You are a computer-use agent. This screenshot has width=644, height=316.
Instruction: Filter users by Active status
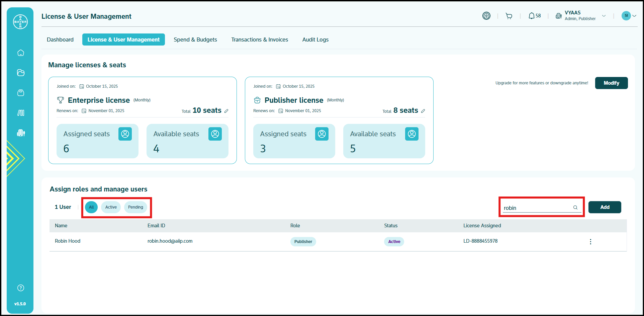[111, 207]
